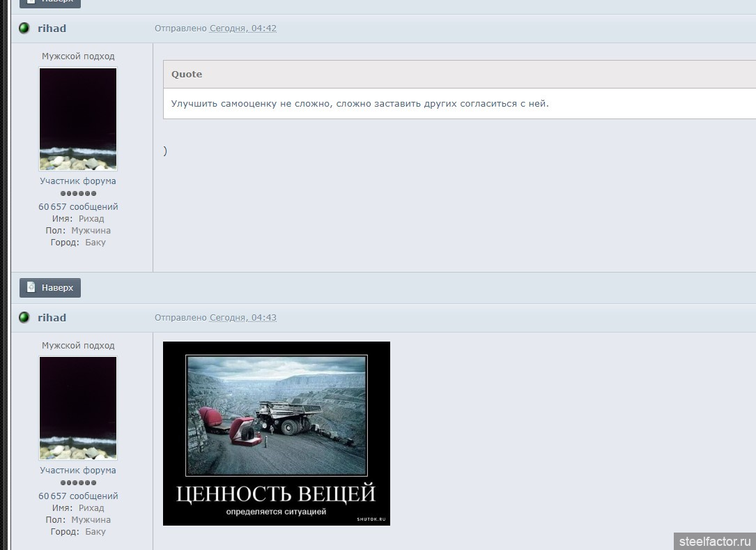Viewport: 756px width, 550px height.
Task: Click the timestamp Сегодня, 04:42
Action: coord(243,29)
